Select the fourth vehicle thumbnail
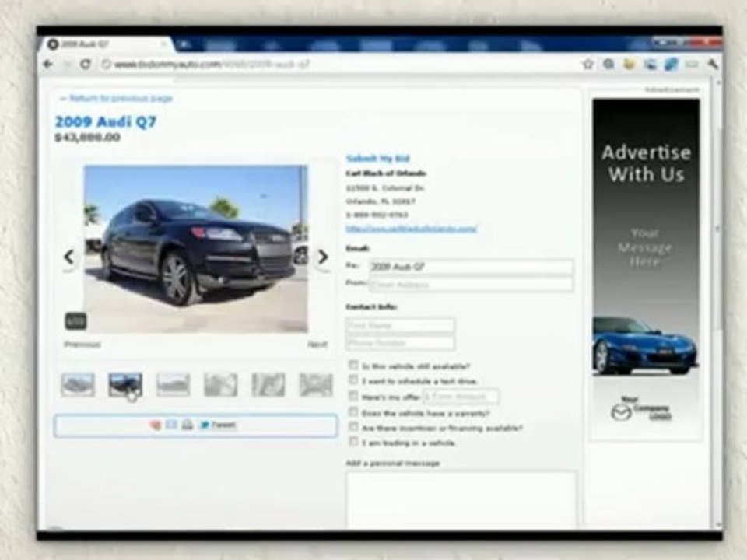The height and width of the screenshot is (560, 747). pos(220,385)
